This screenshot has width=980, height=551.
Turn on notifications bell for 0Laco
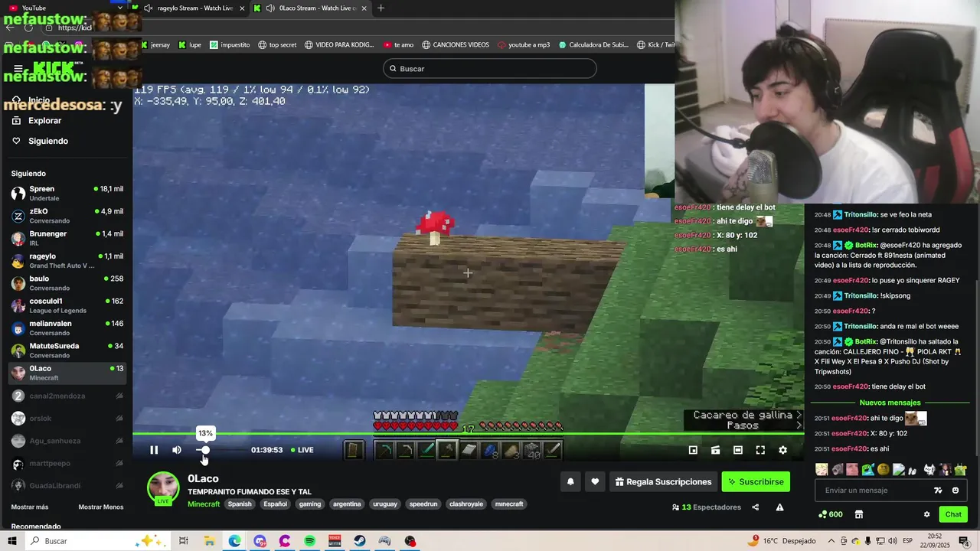click(570, 481)
